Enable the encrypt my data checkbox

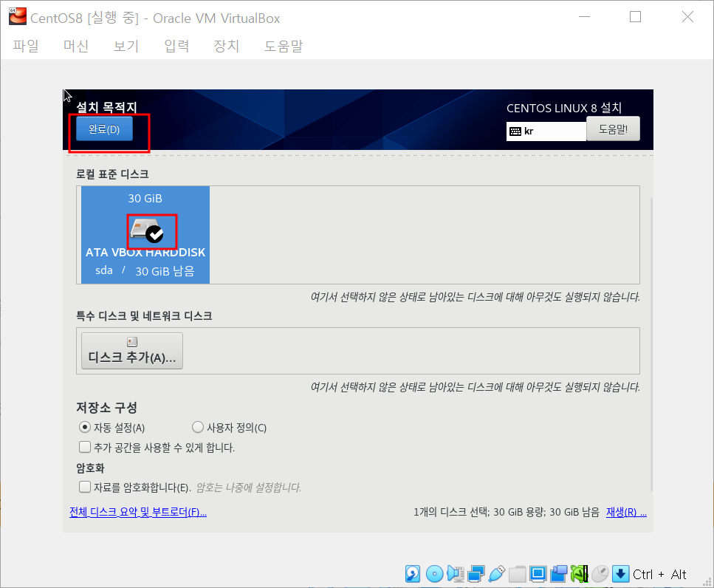85,487
